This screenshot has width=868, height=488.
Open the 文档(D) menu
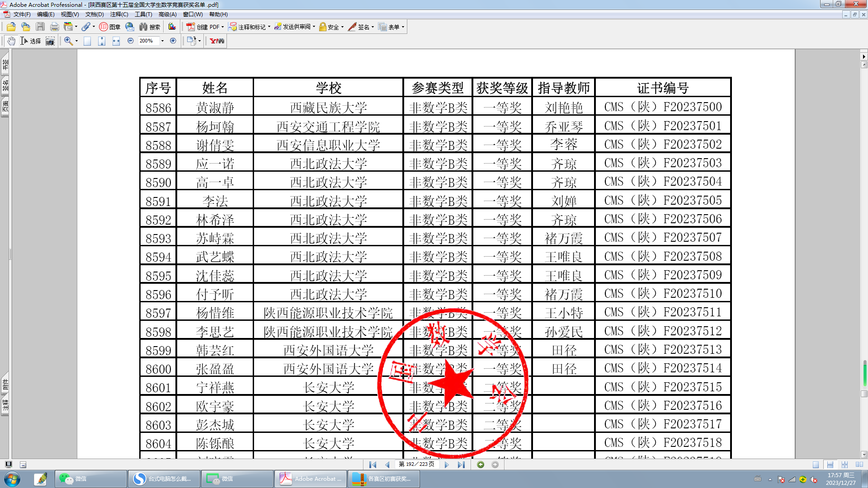94,14
